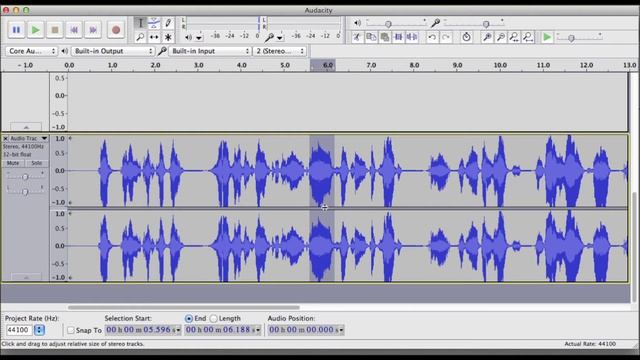The image size is (640, 360).
Task: Open the Built-in Input device dropdown
Action: click(x=210, y=51)
